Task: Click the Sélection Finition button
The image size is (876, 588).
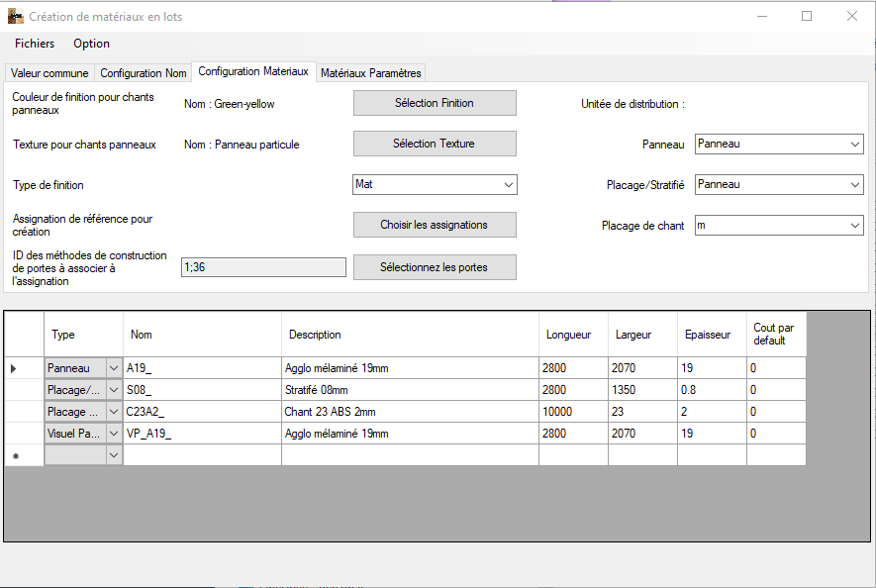Action: 435,103
